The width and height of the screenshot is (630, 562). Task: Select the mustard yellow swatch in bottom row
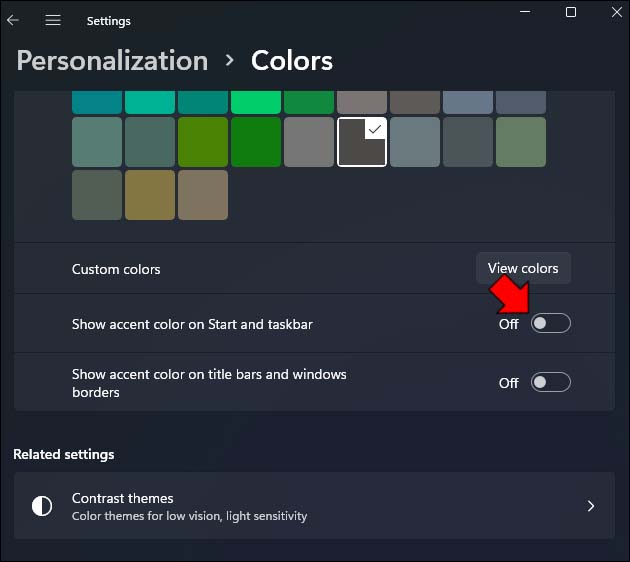[x=150, y=194]
